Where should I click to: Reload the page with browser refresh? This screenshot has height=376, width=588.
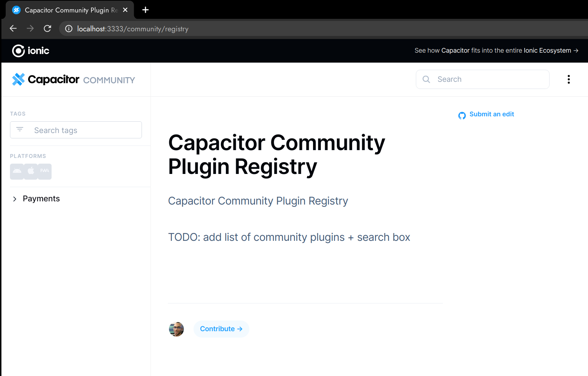[47, 28]
